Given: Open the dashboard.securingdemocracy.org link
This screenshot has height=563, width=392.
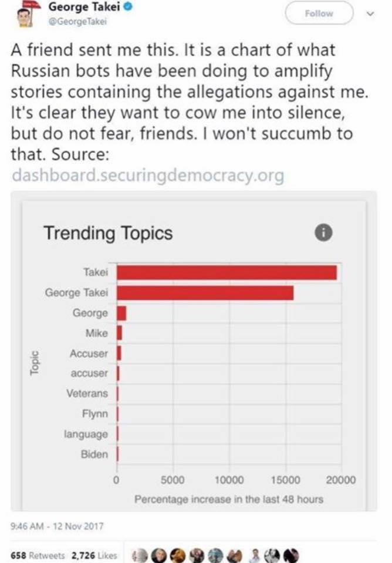Looking at the screenshot, I should pos(148,176).
